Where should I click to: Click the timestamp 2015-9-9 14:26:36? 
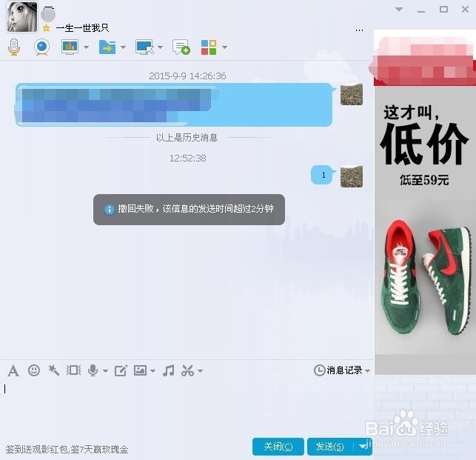(x=187, y=76)
